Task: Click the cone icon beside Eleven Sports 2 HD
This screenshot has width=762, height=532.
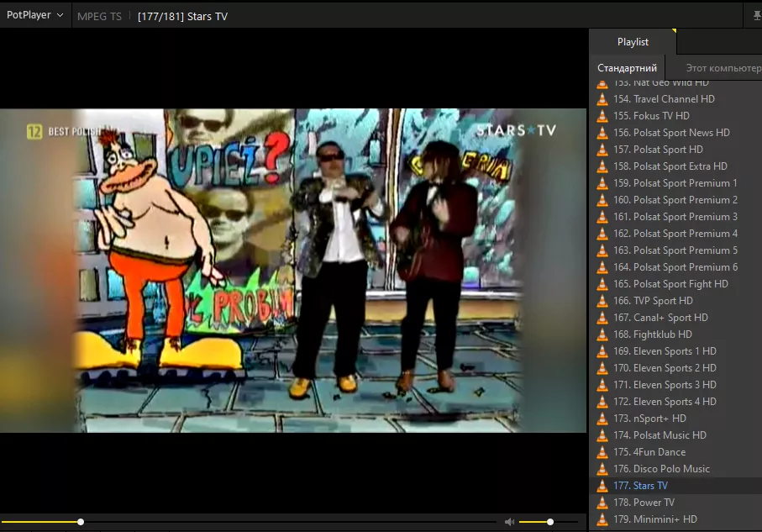Action: coord(602,368)
